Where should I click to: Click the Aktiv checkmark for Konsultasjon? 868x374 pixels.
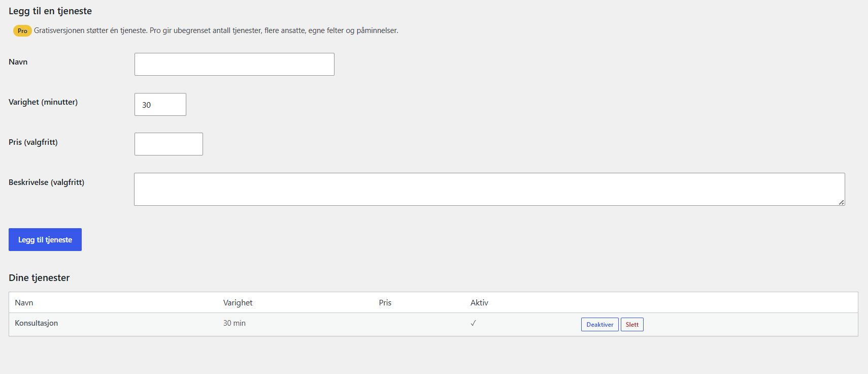pyautogui.click(x=473, y=323)
